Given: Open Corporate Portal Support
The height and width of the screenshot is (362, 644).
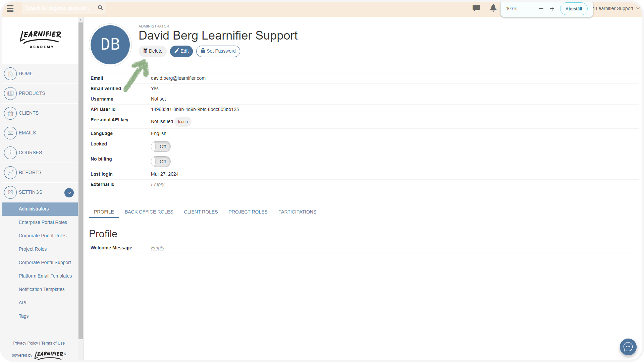Looking at the screenshot, I should [x=45, y=262].
